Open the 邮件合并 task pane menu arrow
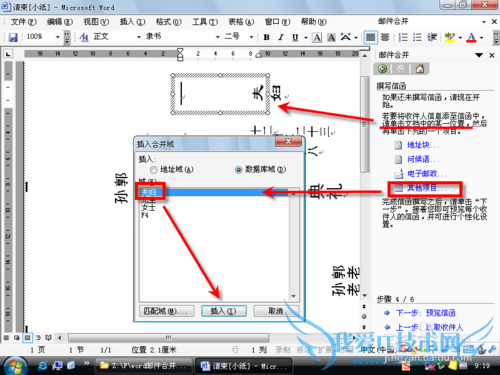 (479, 55)
